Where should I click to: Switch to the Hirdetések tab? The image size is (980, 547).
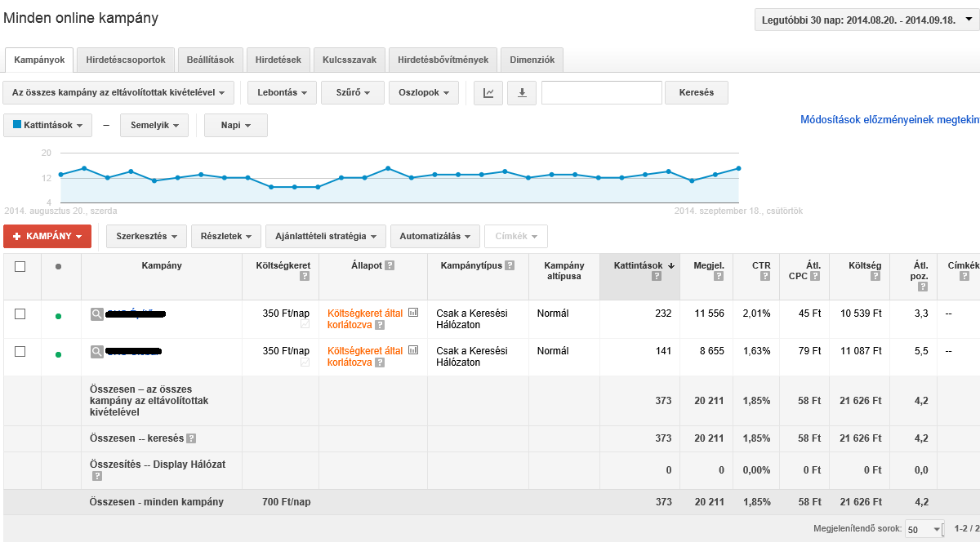point(278,60)
